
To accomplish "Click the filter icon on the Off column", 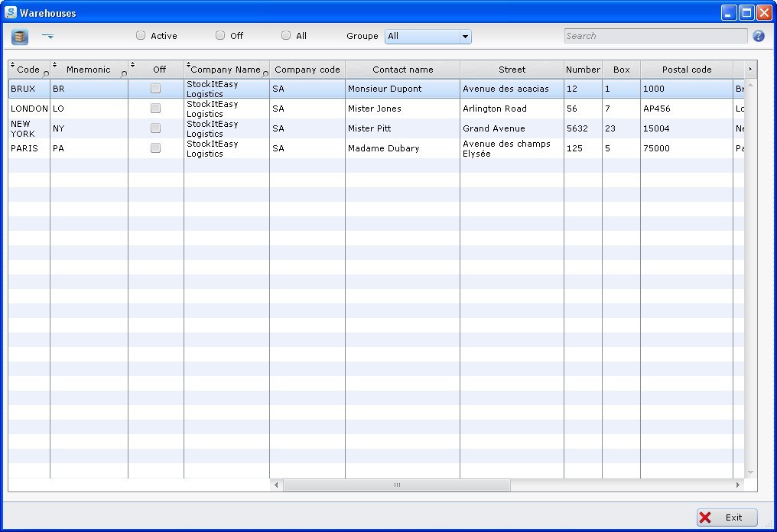I will point(177,73).
